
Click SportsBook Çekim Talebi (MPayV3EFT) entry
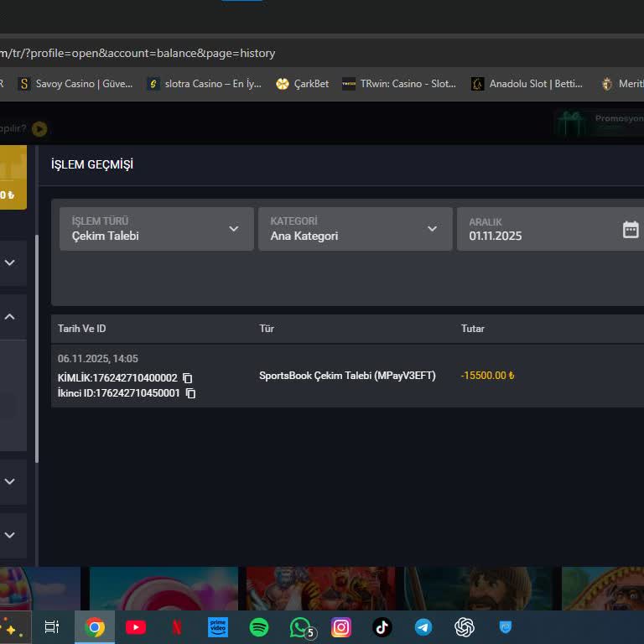[x=347, y=376]
